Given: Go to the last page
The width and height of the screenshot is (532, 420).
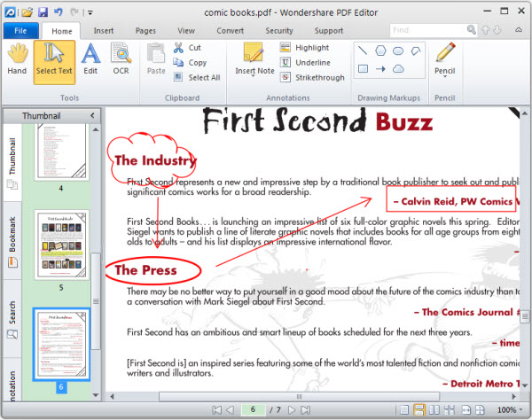Looking at the screenshot, I should (x=305, y=410).
